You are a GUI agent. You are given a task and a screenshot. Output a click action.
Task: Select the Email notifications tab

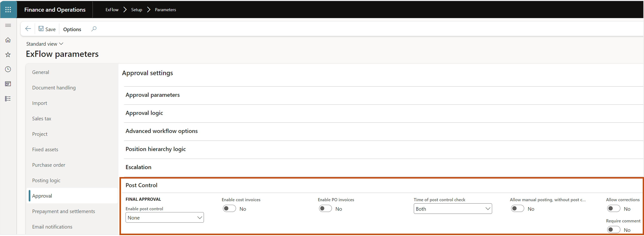pyautogui.click(x=72, y=227)
